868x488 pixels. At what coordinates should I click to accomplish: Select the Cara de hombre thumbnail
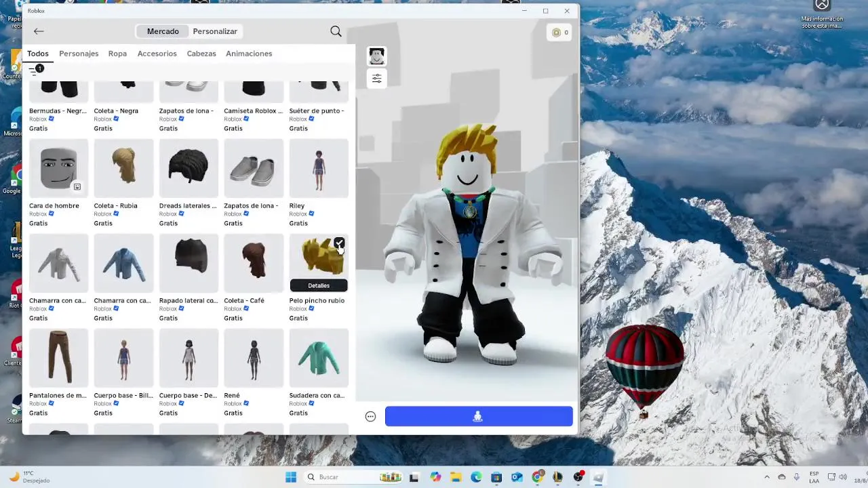pos(58,168)
